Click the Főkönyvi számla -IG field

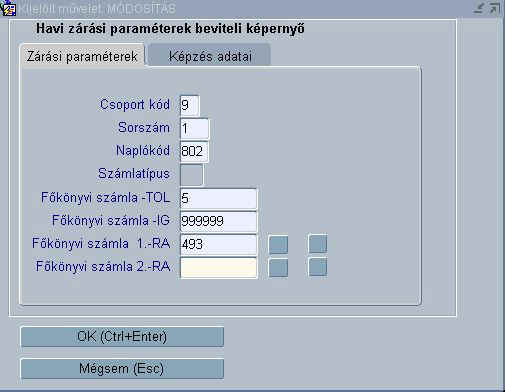tap(218, 221)
